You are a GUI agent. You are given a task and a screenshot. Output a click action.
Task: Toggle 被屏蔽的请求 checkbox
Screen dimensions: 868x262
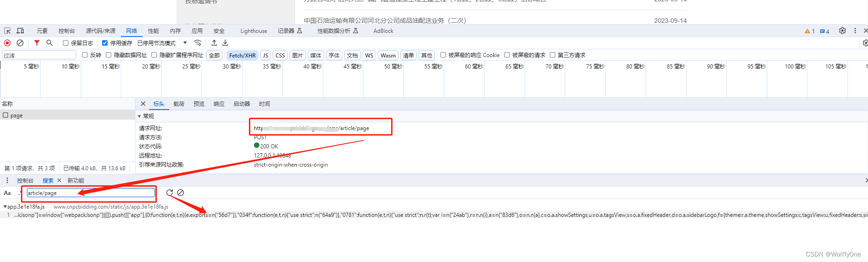pos(507,55)
